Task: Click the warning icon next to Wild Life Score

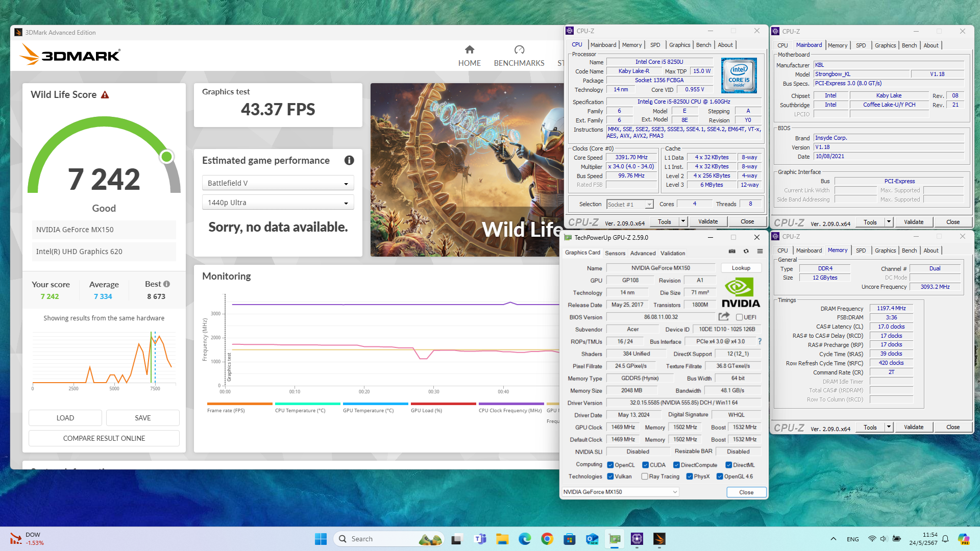Action: [105, 95]
